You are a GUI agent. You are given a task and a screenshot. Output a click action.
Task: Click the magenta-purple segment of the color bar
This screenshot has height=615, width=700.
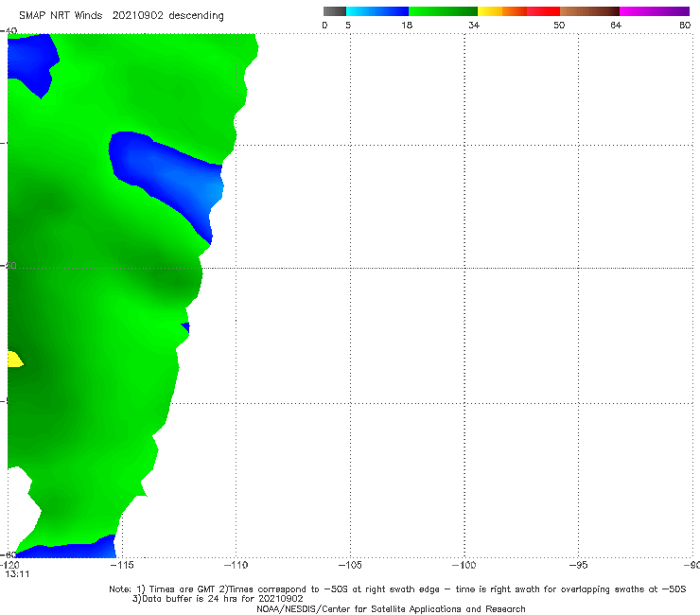(655, 11)
